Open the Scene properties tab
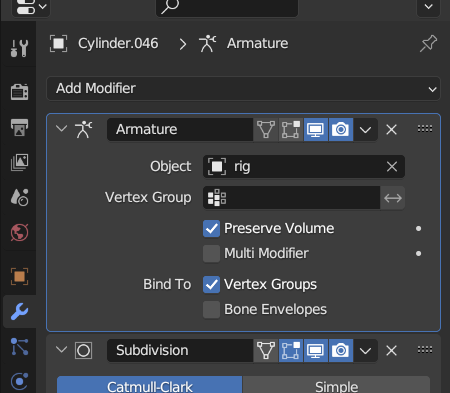The image size is (450, 393). coord(19,197)
